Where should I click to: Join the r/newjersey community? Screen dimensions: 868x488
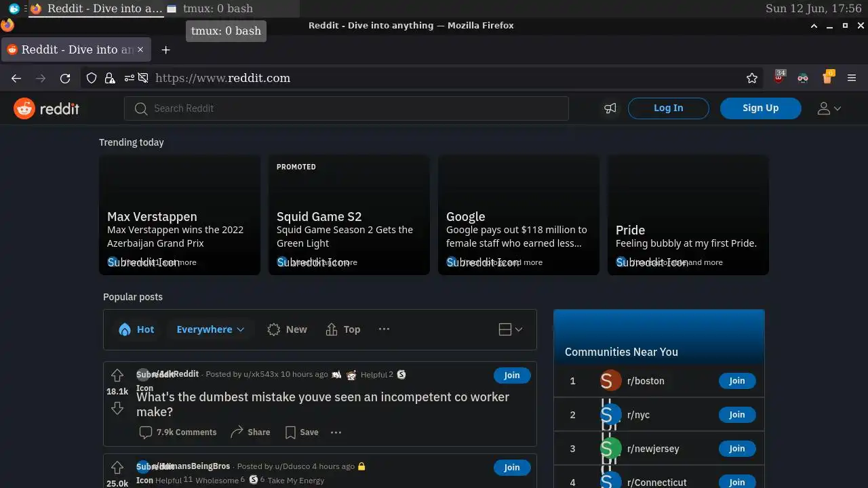[x=737, y=449]
